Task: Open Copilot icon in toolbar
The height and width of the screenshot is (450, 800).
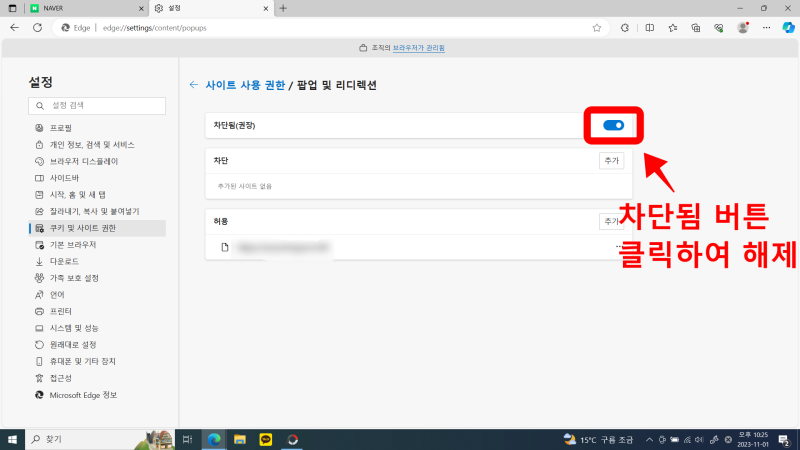Action: pos(788,28)
